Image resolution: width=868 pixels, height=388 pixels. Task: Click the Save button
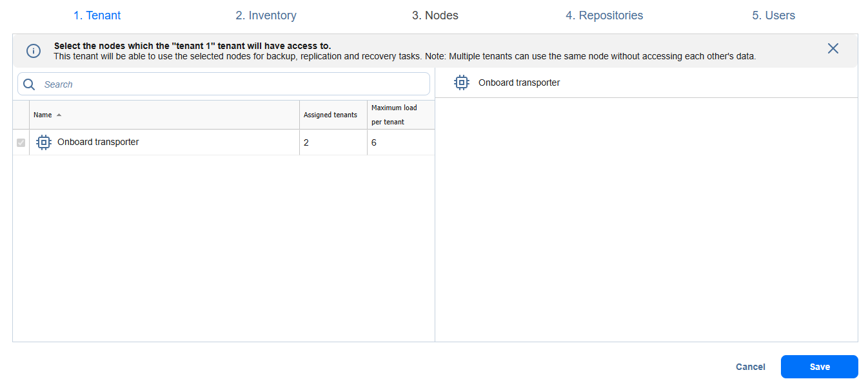(x=819, y=367)
